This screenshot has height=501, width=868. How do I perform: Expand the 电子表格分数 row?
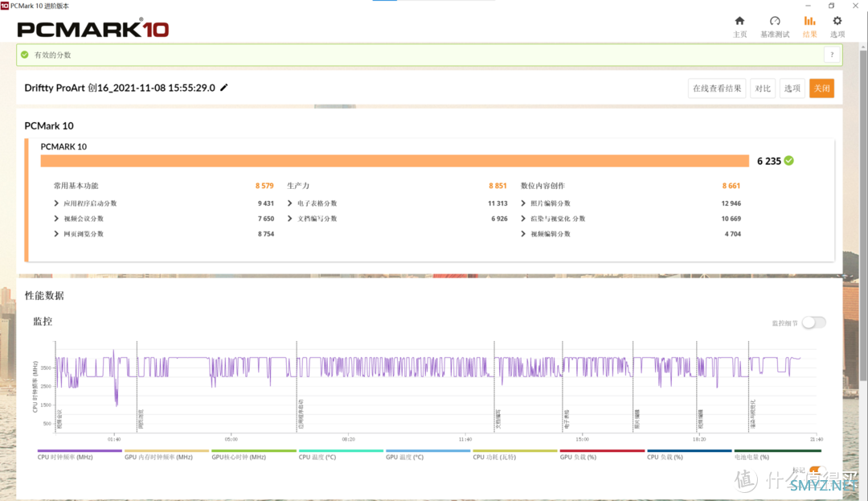(289, 203)
